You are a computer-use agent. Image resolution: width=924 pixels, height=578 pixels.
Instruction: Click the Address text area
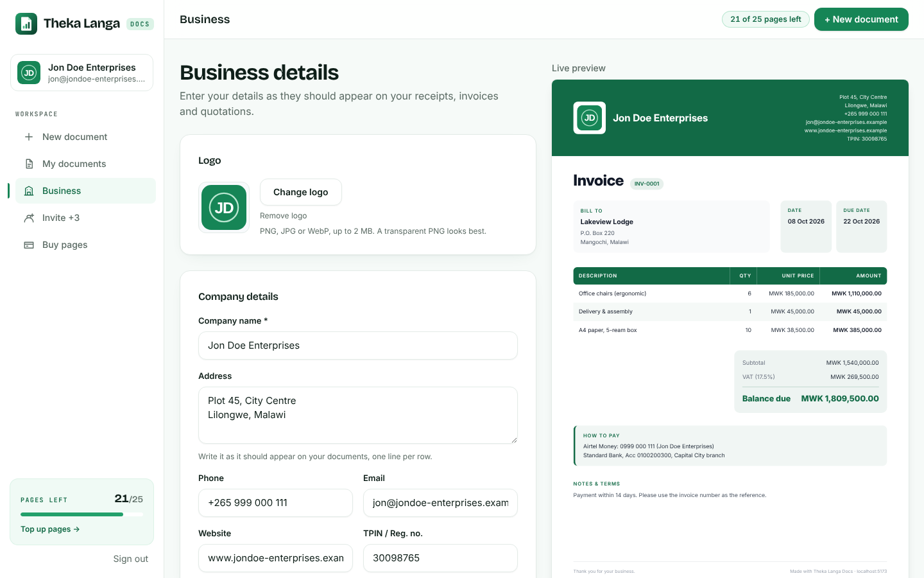[x=358, y=415]
